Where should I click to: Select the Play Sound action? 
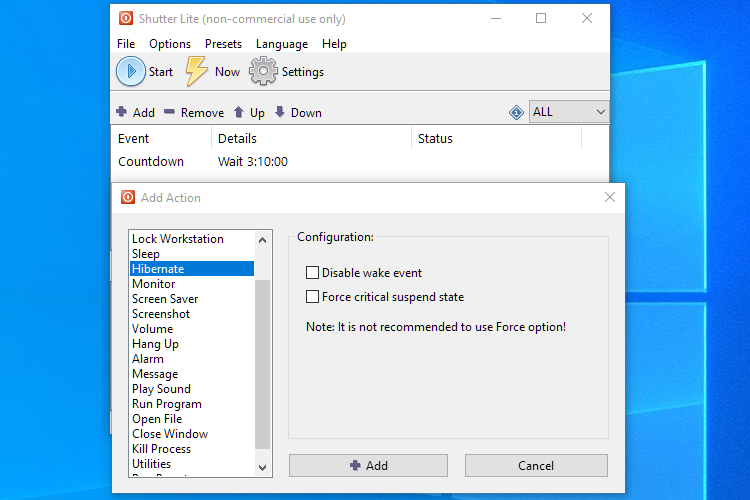[x=192, y=389]
